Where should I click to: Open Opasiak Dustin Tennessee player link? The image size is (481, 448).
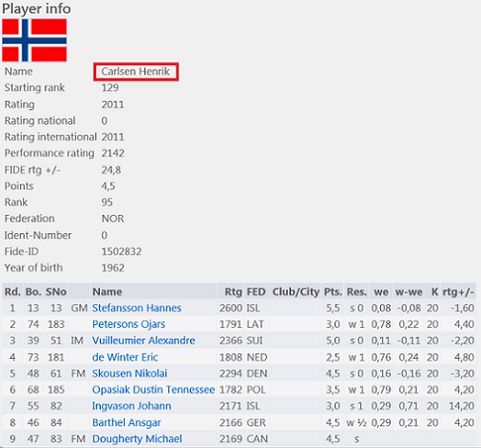pos(154,389)
